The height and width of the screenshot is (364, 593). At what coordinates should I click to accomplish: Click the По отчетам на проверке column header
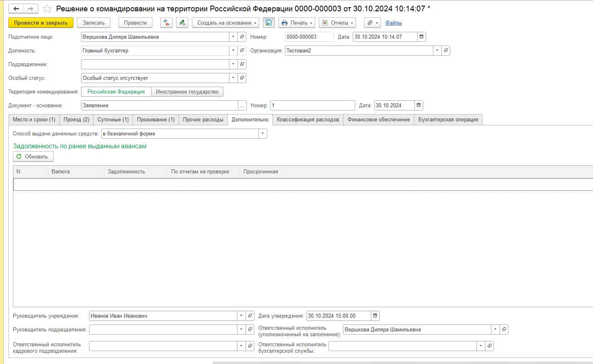coord(204,171)
